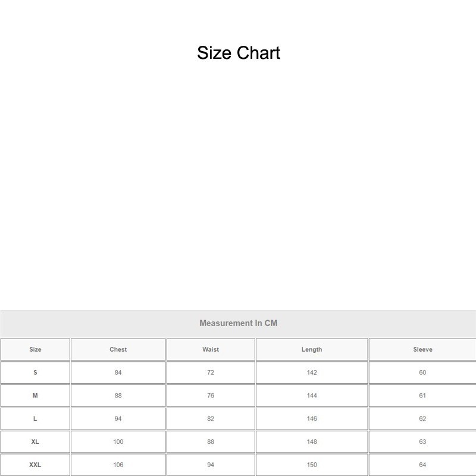The image size is (476, 476).
Task: Select the Chest column header
Action: coord(118,349)
